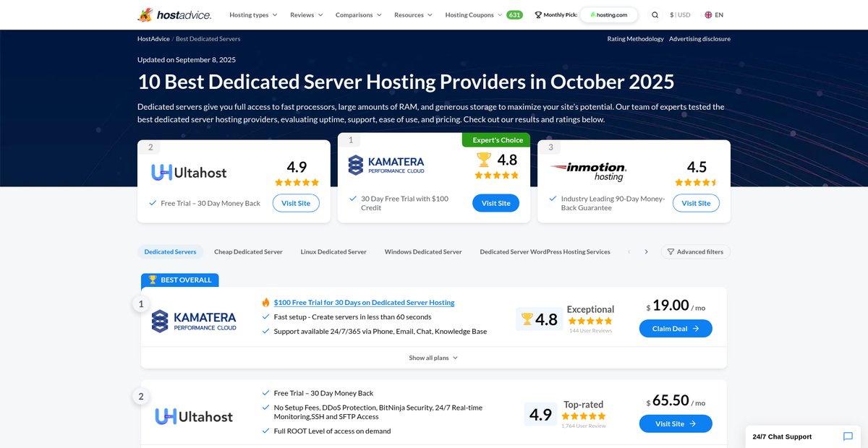Expand the Resources menu
This screenshot has width=868, height=448.
413,14
